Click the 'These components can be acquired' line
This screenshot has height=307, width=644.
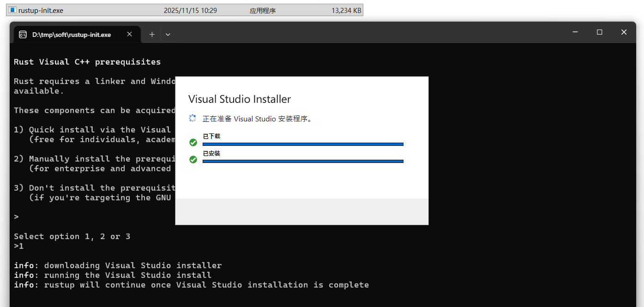tap(94, 110)
